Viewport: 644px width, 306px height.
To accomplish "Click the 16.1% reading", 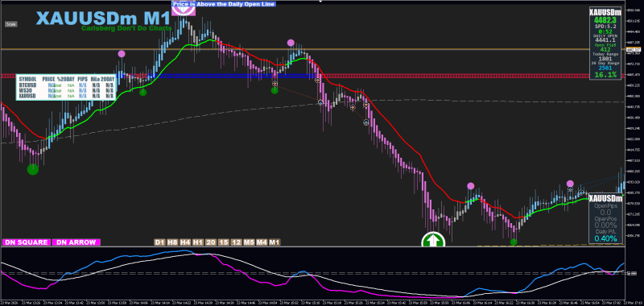I will tap(605, 75).
